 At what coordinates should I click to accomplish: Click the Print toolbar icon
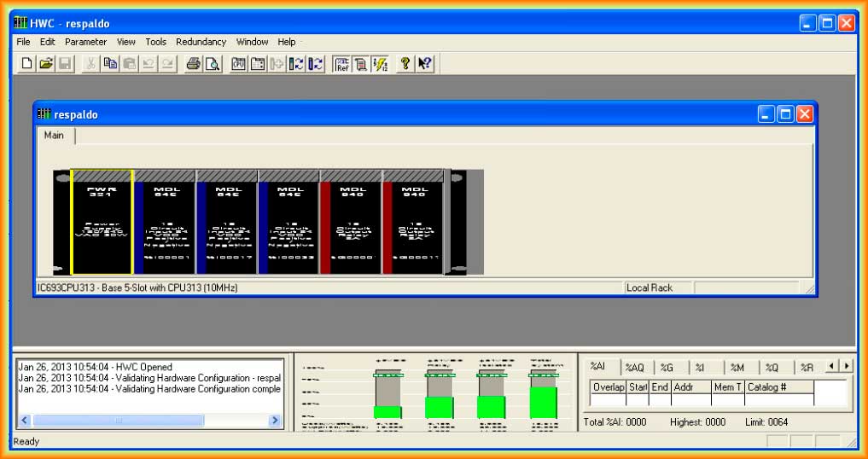[x=193, y=63]
